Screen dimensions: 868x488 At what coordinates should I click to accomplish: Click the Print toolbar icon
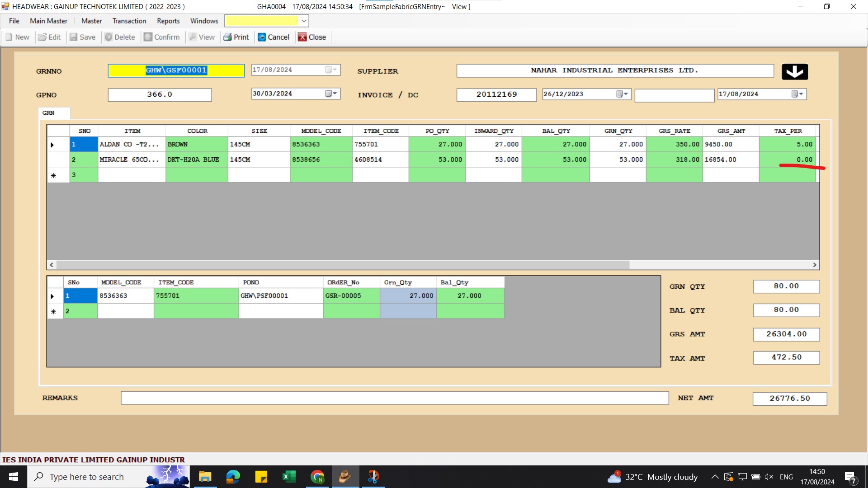227,37
